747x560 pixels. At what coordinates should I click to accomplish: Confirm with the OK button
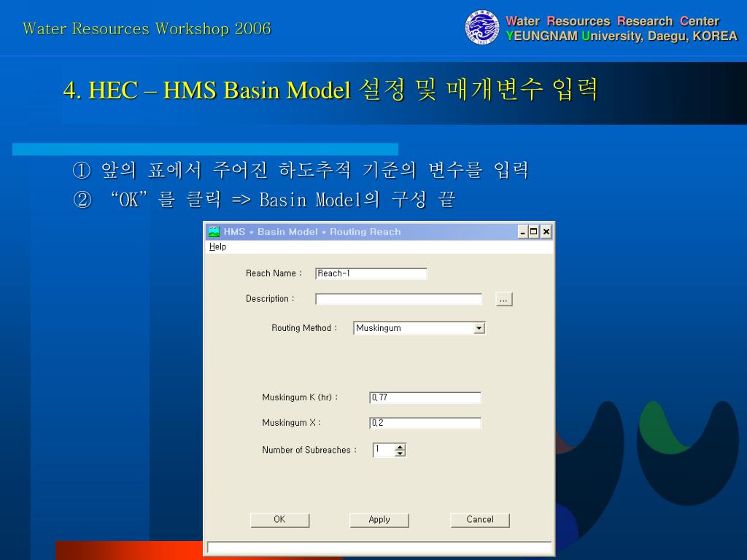click(x=279, y=519)
